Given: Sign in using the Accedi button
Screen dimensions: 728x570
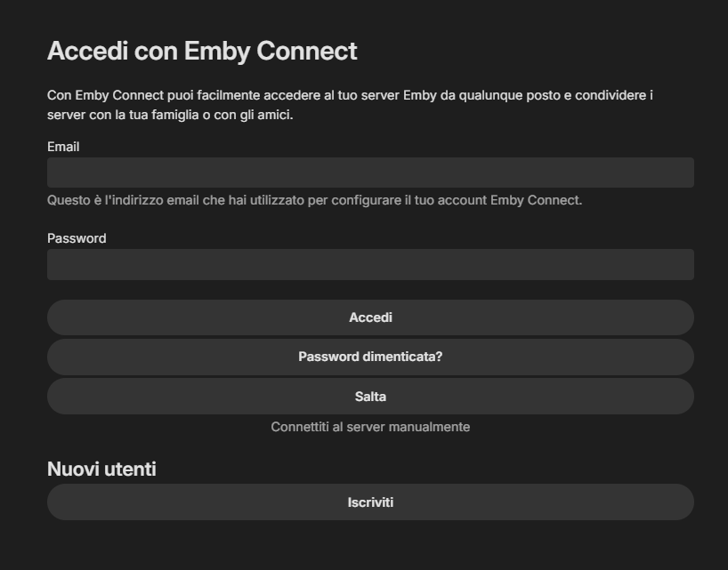Looking at the screenshot, I should pyautogui.click(x=370, y=317).
